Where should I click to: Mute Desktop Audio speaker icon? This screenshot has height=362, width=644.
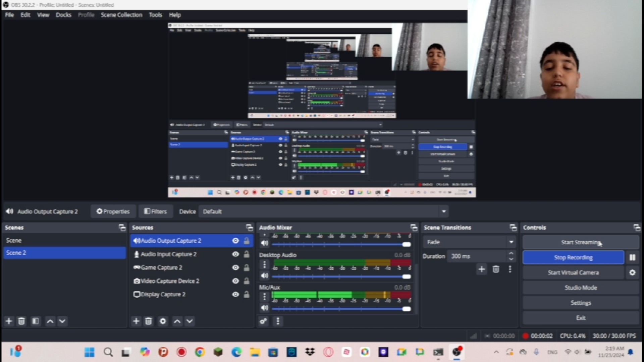click(265, 276)
